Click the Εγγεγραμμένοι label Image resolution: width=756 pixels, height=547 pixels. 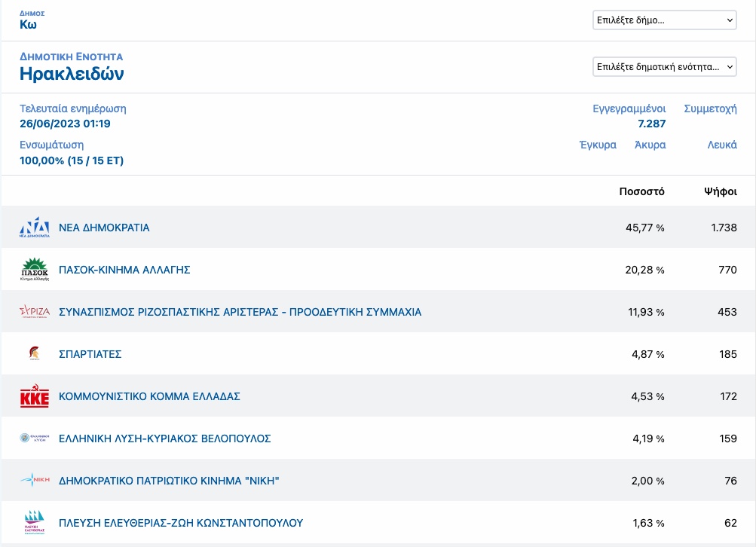pyautogui.click(x=629, y=109)
